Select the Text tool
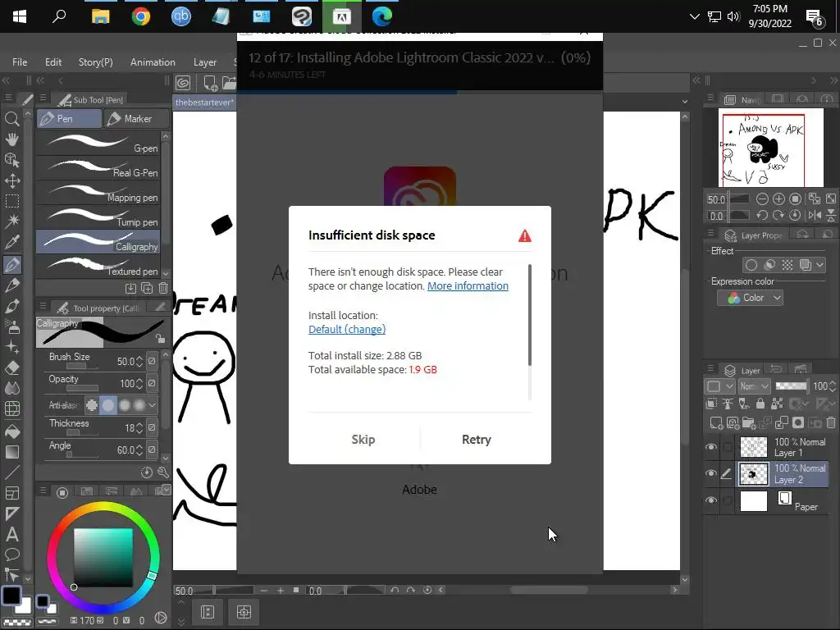This screenshot has width=840, height=630. click(x=11, y=534)
